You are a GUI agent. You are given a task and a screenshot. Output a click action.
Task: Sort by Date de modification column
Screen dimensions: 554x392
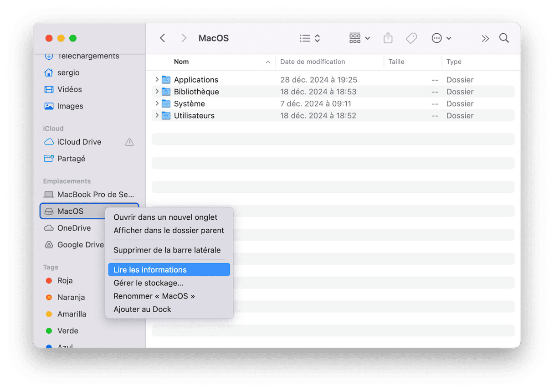coord(313,62)
